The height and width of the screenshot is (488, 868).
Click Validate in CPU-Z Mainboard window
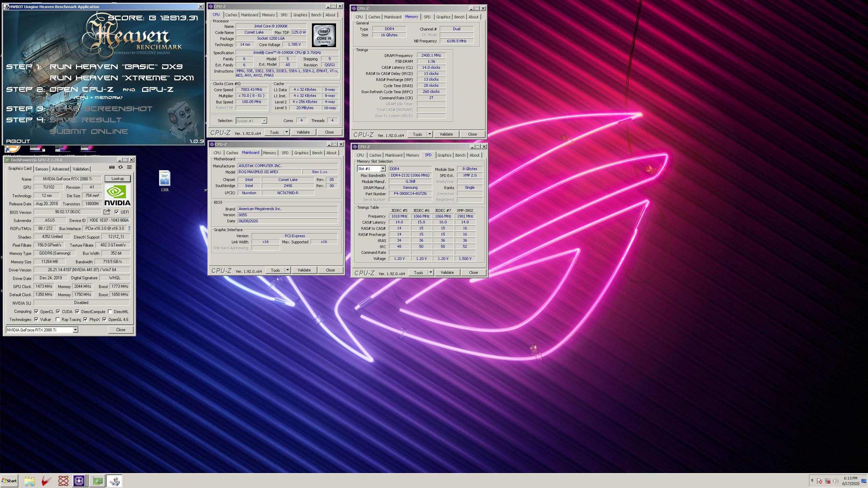pyautogui.click(x=304, y=270)
